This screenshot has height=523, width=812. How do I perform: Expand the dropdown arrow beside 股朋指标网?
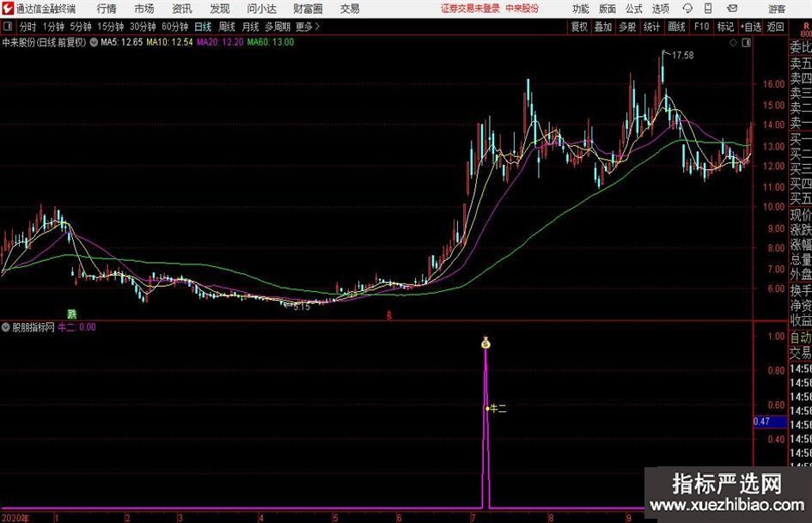pos(6,327)
